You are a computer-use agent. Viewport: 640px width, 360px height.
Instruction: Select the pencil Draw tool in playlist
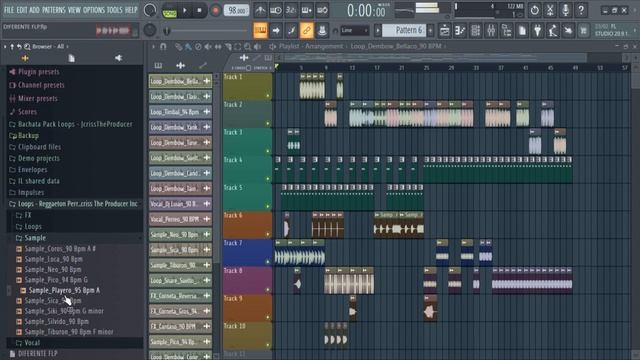coord(178,47)
